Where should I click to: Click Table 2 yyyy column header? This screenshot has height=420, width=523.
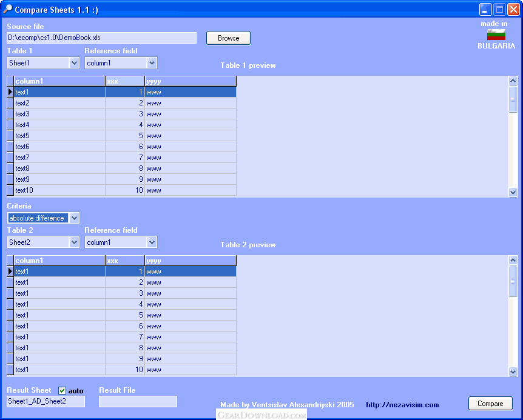[x=191, y=261]
